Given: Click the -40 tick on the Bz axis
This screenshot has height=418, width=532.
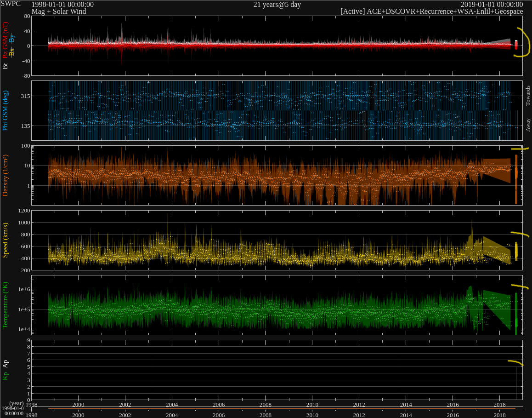Looking at the screenshot, I should point(26,61).
